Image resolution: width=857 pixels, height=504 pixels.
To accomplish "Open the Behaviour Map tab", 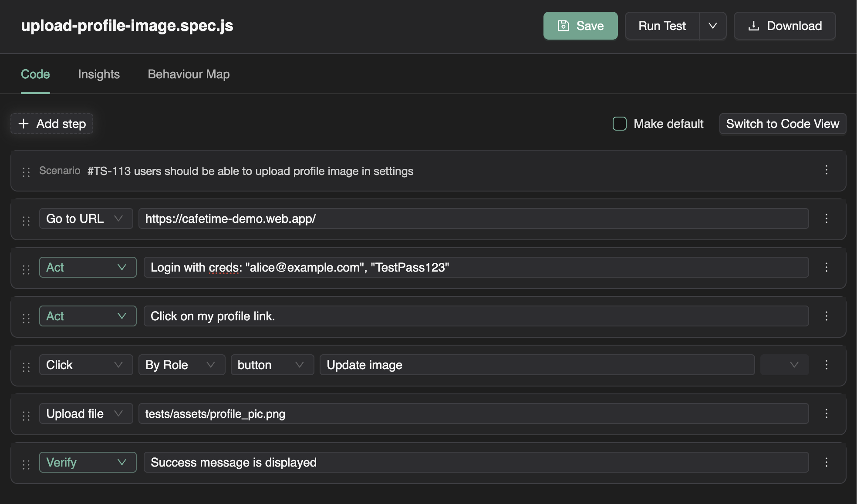I will pyautogui.click(x=189, y=74).
